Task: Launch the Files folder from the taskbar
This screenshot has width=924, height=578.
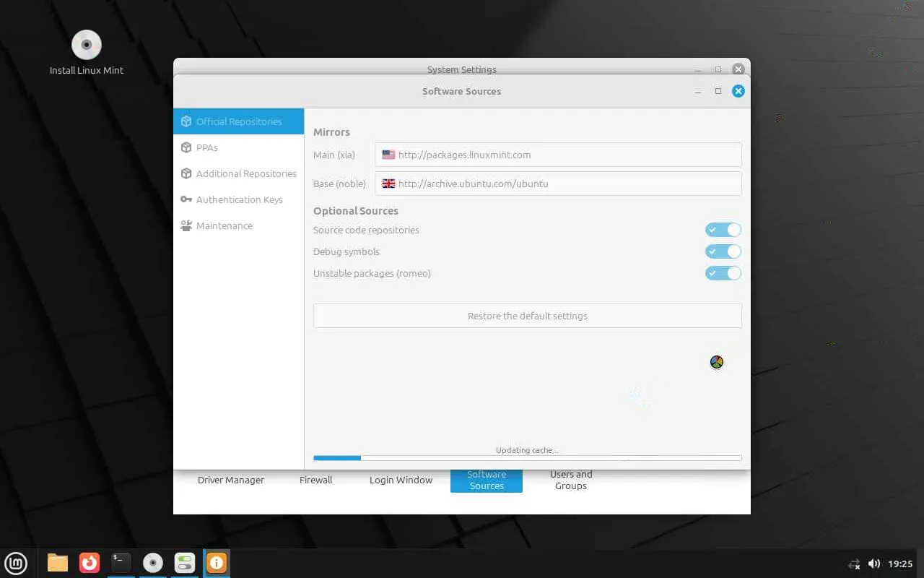Action: click(x=58, y=563)
